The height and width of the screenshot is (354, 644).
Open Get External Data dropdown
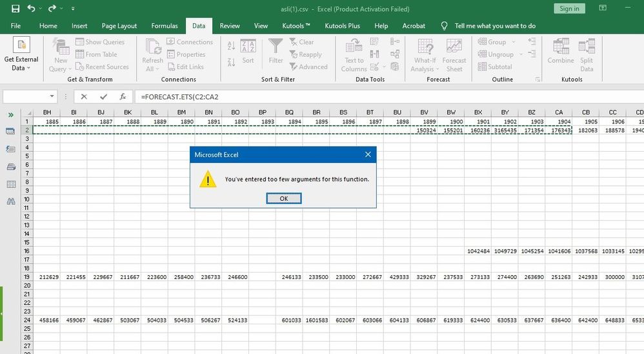[21, 54]
